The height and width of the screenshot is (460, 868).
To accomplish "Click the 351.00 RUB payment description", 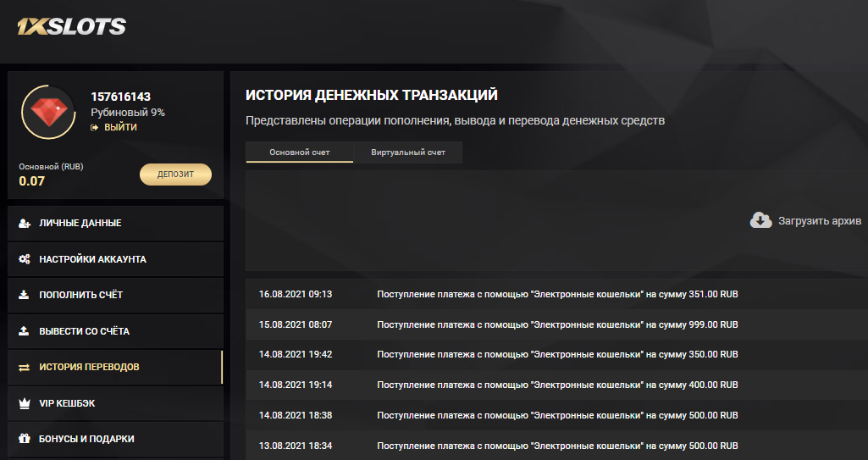I will (557, 295).
